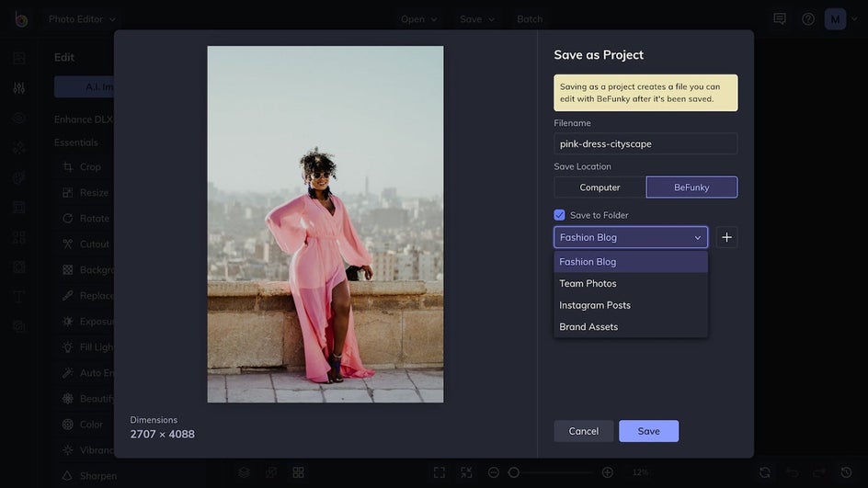The image size is (868, 488).
Task: Open the help question mark icon
Action: point(808,18)
